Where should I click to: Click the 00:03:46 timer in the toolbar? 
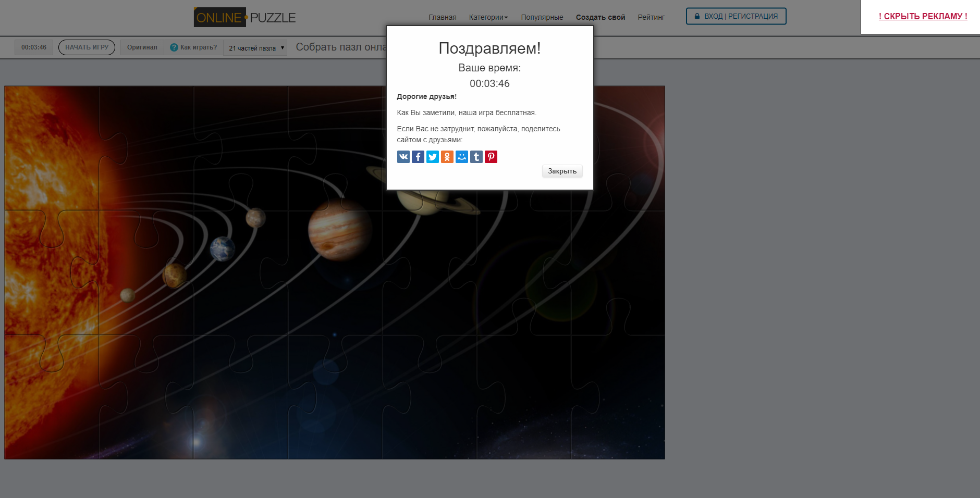click(x=34, y=47)
